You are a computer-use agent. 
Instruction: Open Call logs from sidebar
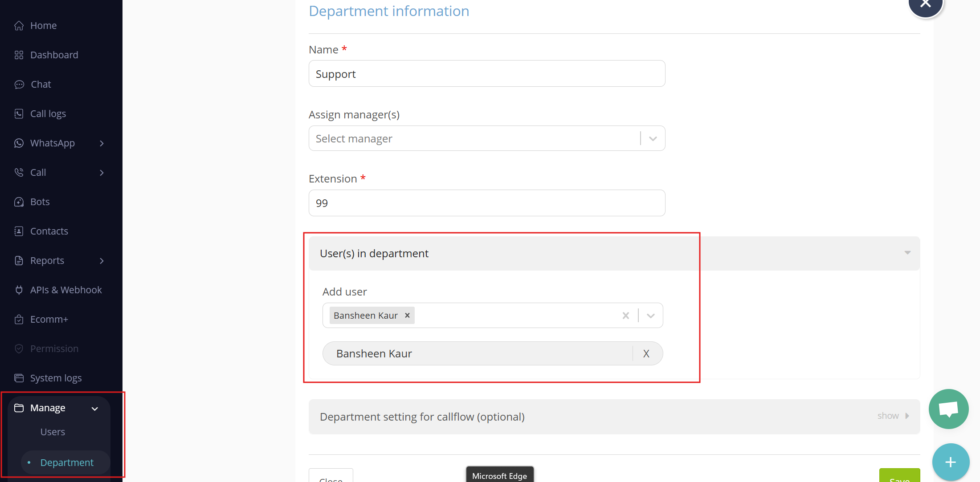click(48, 114)
